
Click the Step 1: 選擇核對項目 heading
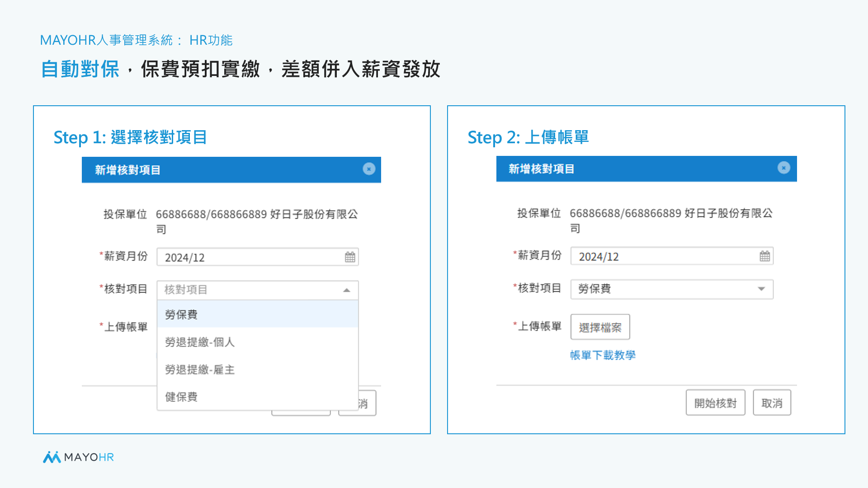coord(130,137)
